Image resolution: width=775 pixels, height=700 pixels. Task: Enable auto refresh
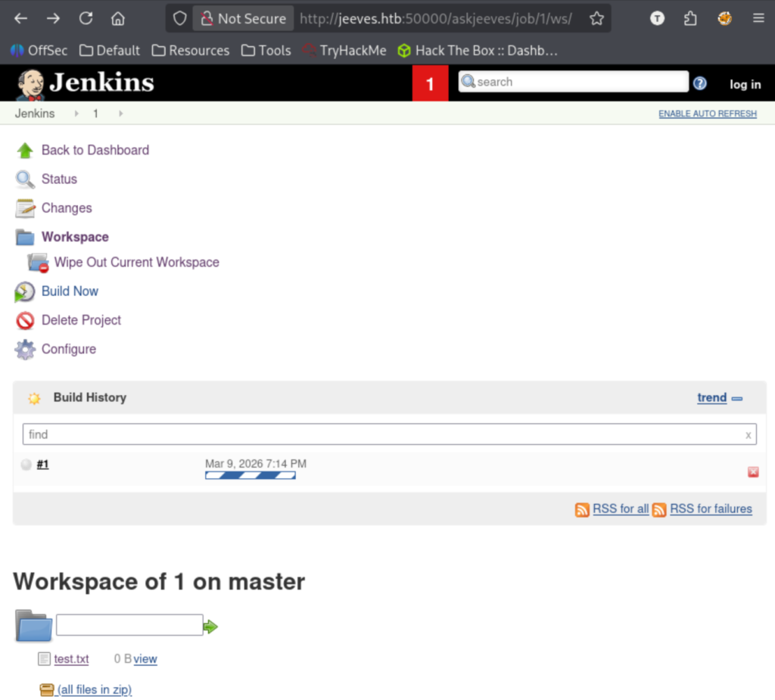[707, 114]
